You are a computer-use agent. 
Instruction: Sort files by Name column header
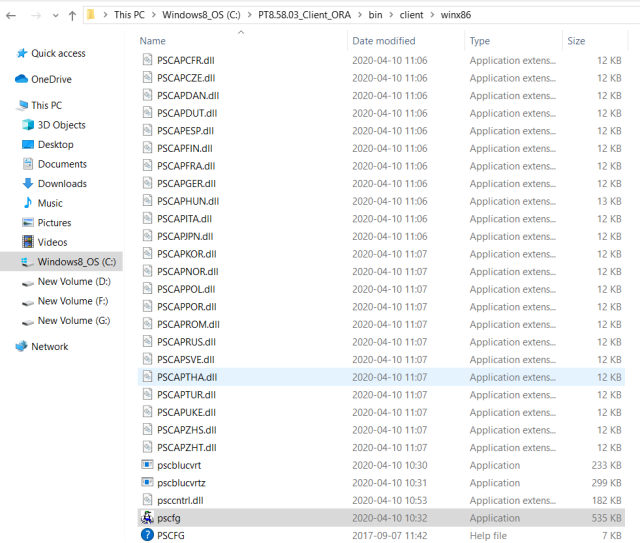point(153,41)
